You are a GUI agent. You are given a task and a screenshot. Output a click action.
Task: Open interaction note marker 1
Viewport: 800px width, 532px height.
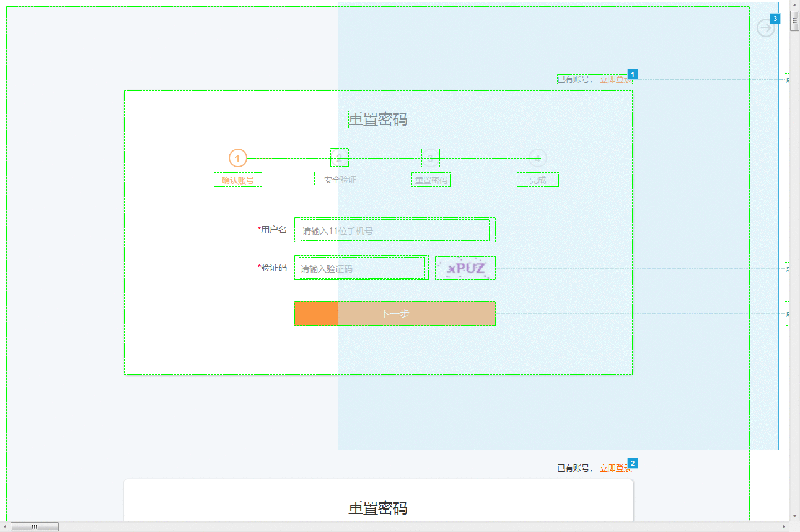[x=633, y=74]
